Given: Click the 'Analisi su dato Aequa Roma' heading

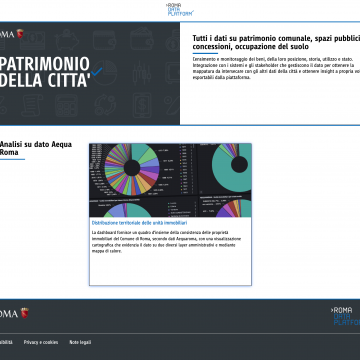Looking at the screenshot, I should 36,148.
